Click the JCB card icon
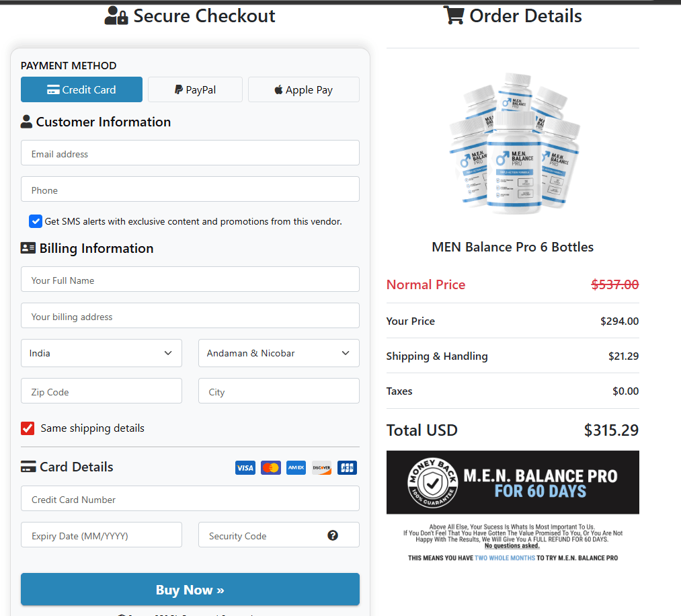The width and height of the screenshot is (681, 616). (x=347, y=468)
